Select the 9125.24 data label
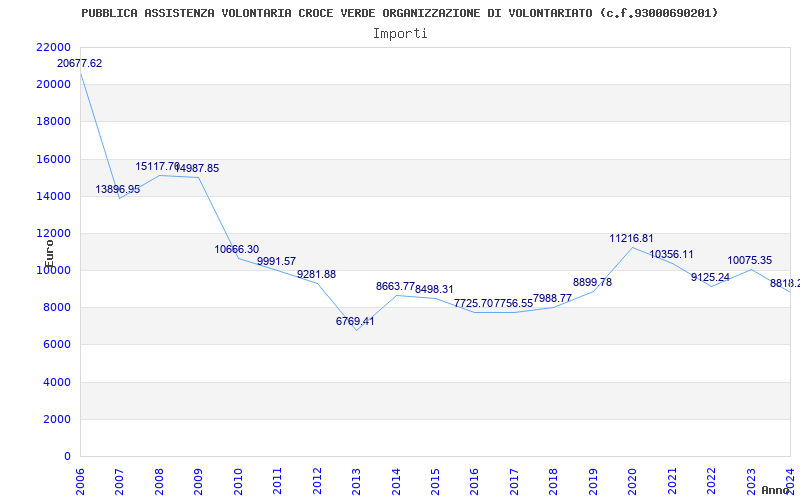Image resolution: width=800 pixels, height=500 pixels. 711,277
